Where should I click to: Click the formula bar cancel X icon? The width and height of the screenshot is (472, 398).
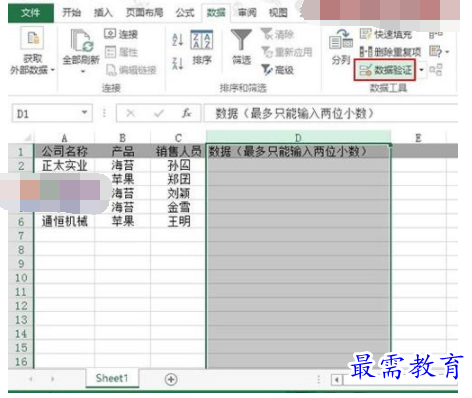pyautogui.click(x=130, y=113)
